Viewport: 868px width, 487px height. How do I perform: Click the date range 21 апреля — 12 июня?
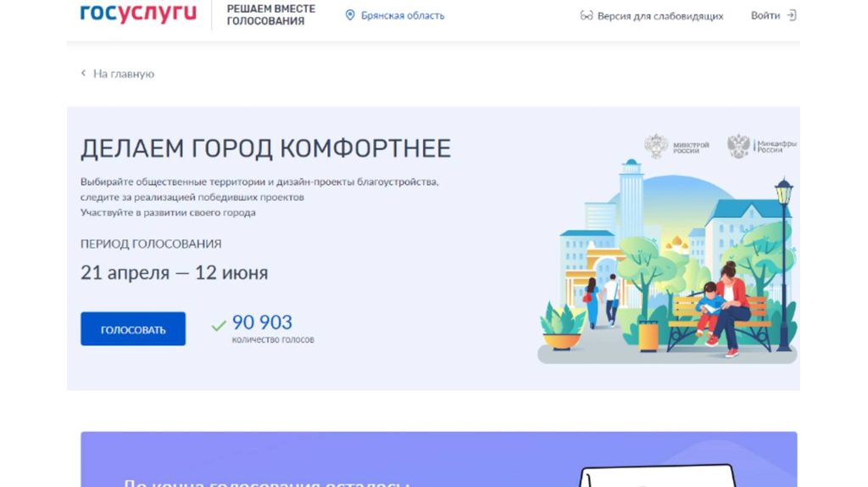point(175,272)
